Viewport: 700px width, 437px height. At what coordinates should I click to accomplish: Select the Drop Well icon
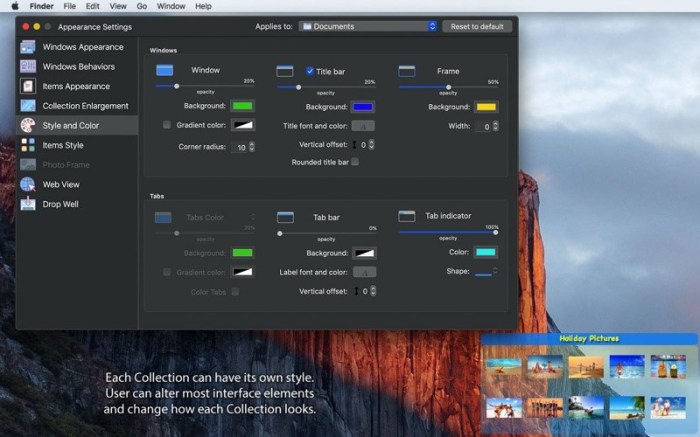tap(28, 204)
